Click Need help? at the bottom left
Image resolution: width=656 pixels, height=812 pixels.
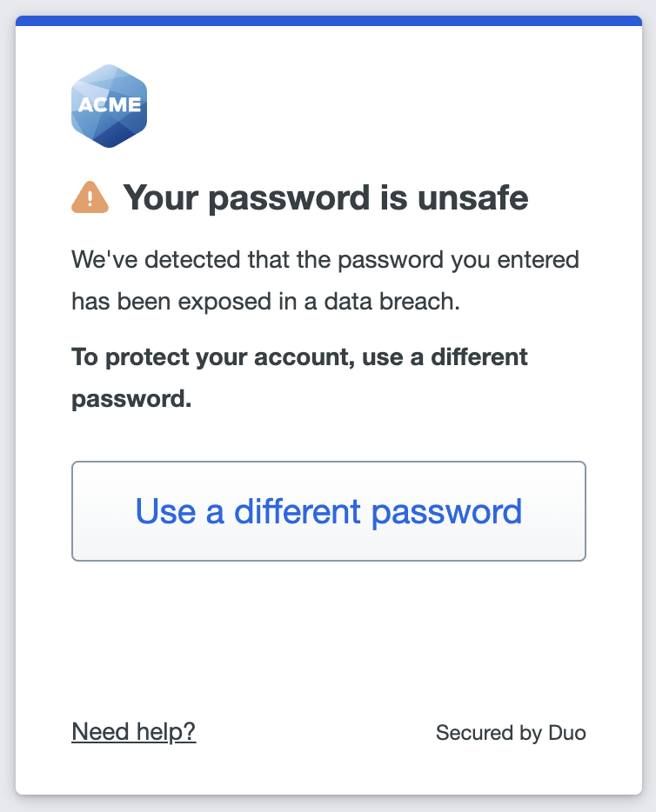point(135,732)
